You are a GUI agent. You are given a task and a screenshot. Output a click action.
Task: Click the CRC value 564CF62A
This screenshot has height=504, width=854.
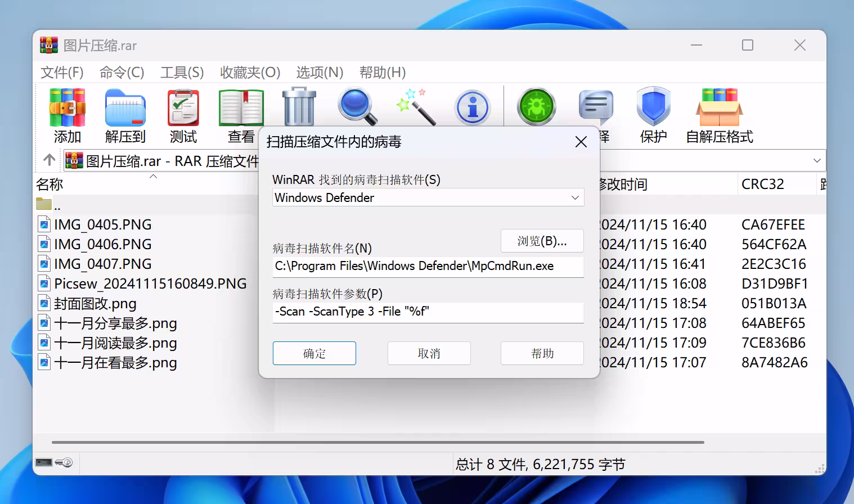pos(774,244)
